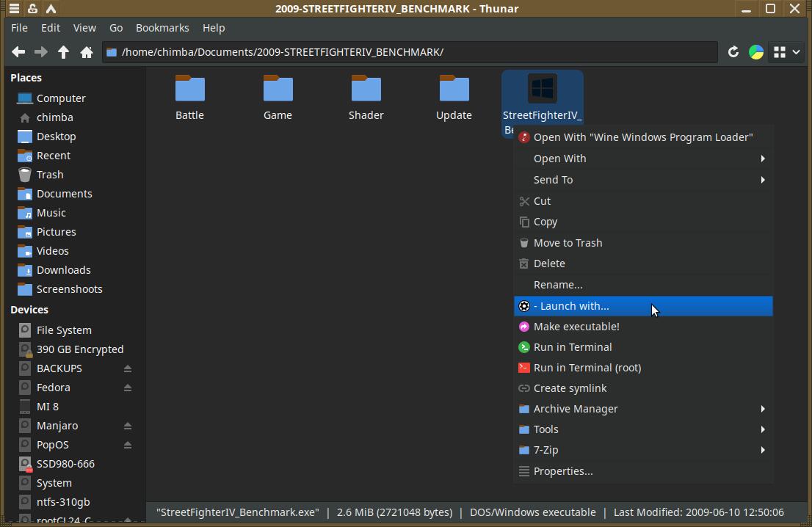Eject the BACKUPS drive

point(128,368)
